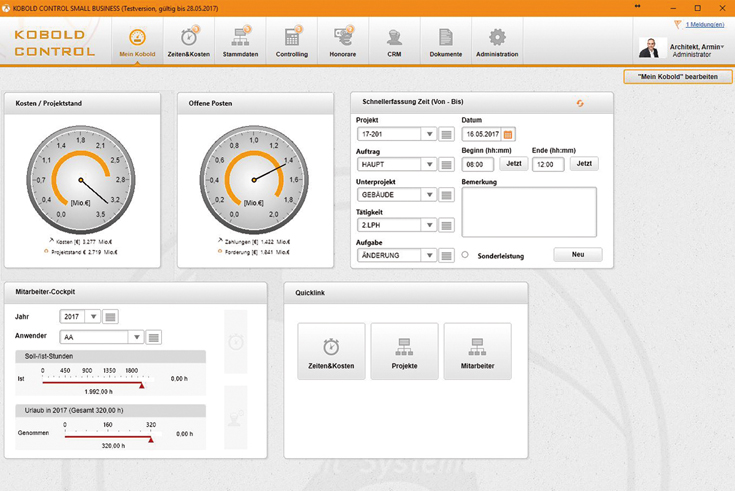Click the Soll-/Ist-Stunden Ist slider marker
Screen dimensions: 735x491
(x=142, y=384)
